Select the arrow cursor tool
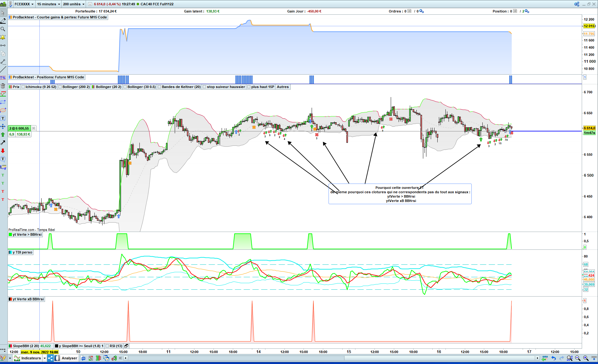Image resolution: width=598 pixels, height=364 pixels. pos(3,13)
